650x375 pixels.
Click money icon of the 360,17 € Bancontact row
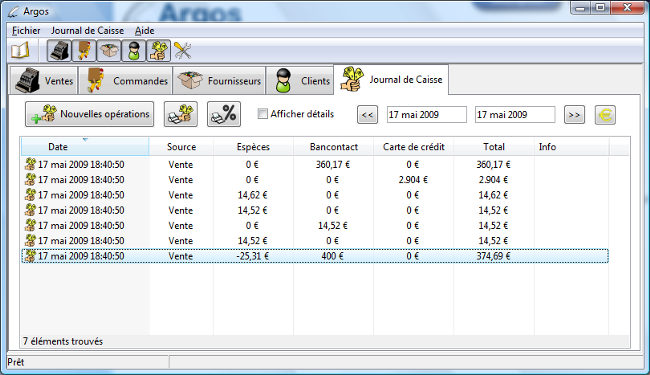(x=30, y=164)
